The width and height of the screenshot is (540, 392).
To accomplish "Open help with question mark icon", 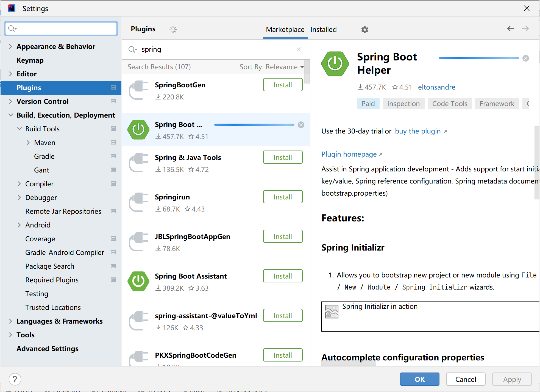I will point(15,379).
